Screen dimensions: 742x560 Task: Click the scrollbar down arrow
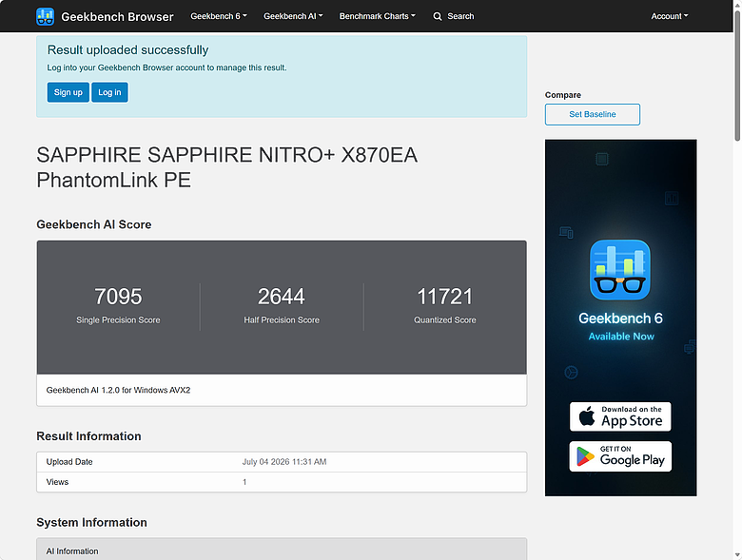[x=737, y=555]
